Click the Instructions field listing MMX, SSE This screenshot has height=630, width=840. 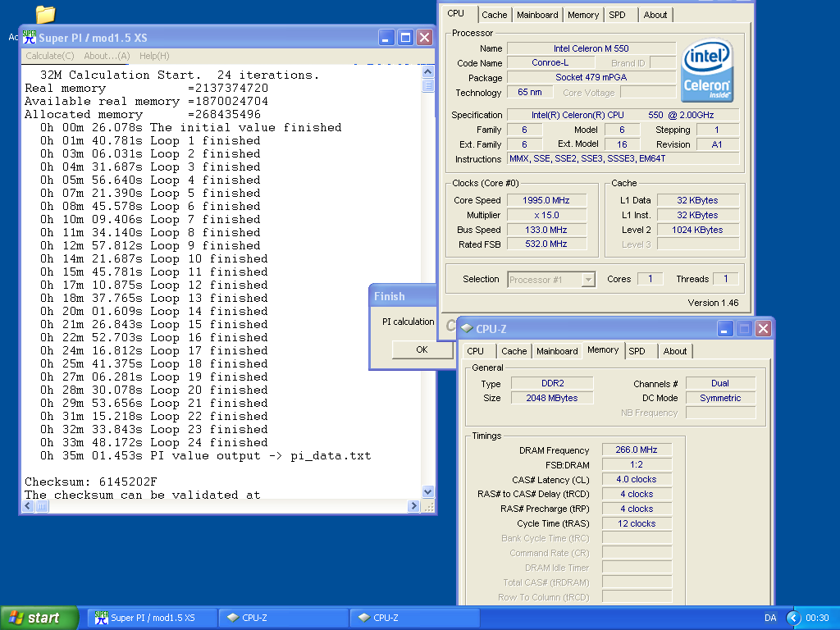623,158
